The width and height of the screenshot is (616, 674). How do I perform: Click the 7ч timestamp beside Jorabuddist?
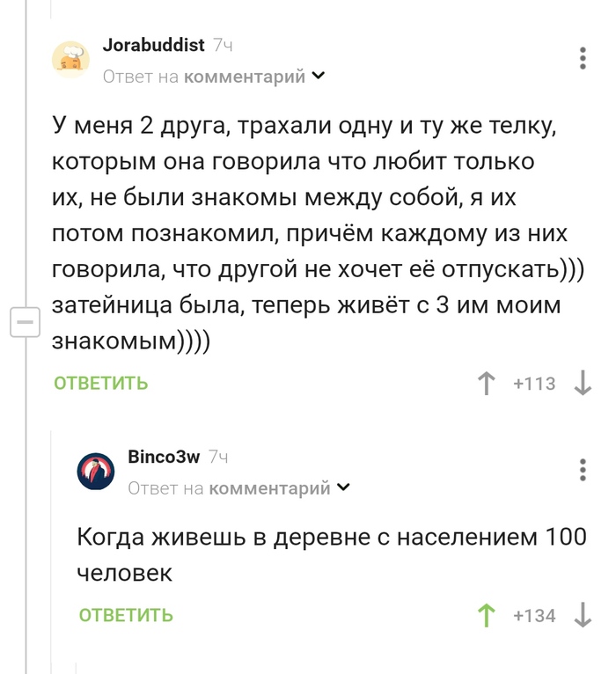click(x=224, y=45)
